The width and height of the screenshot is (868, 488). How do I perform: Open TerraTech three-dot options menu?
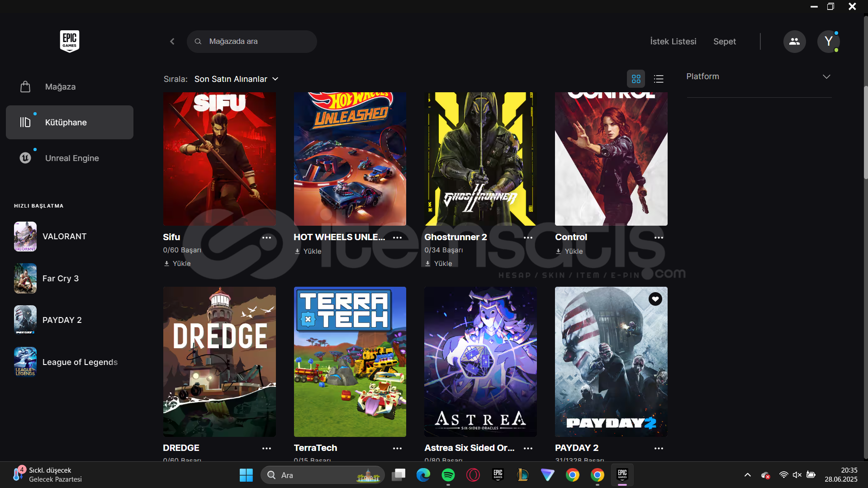click(x=397, y=448)
